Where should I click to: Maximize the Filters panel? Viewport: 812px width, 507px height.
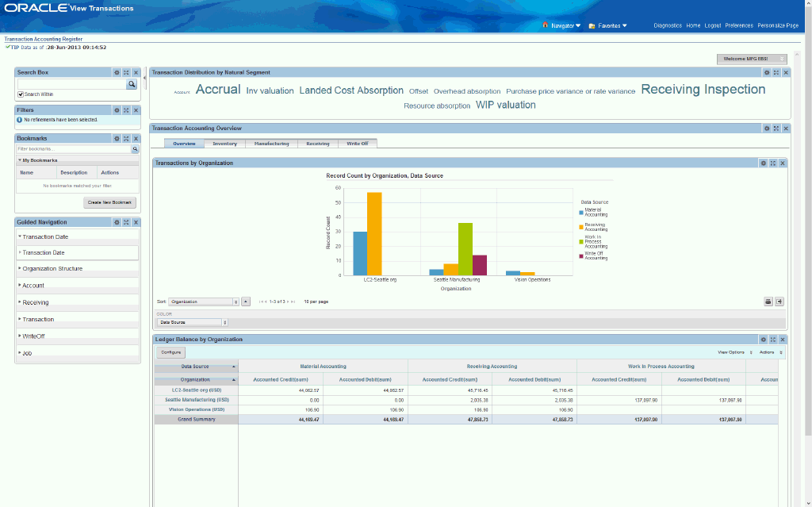tap(126, 110)
